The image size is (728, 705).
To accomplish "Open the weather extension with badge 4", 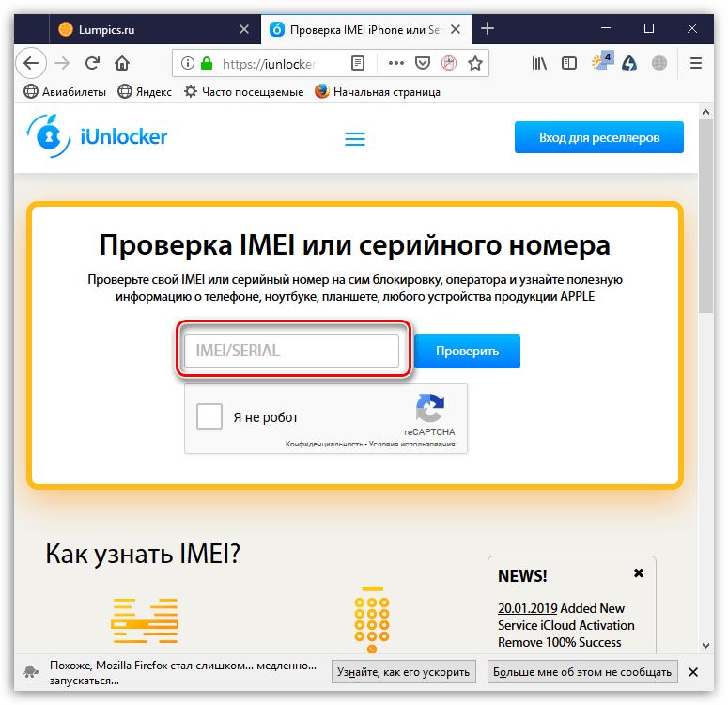I will point(602,60).
